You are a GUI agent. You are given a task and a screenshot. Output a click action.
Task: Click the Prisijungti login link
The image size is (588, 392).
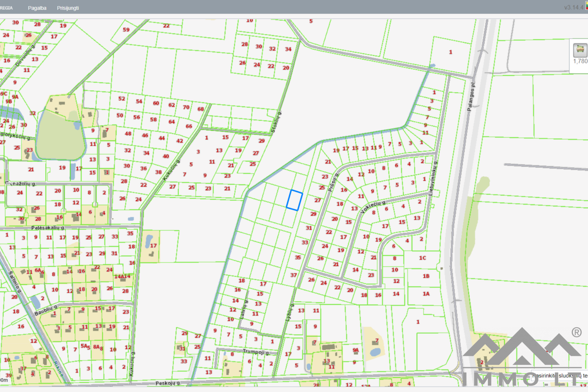coord(68,8)
